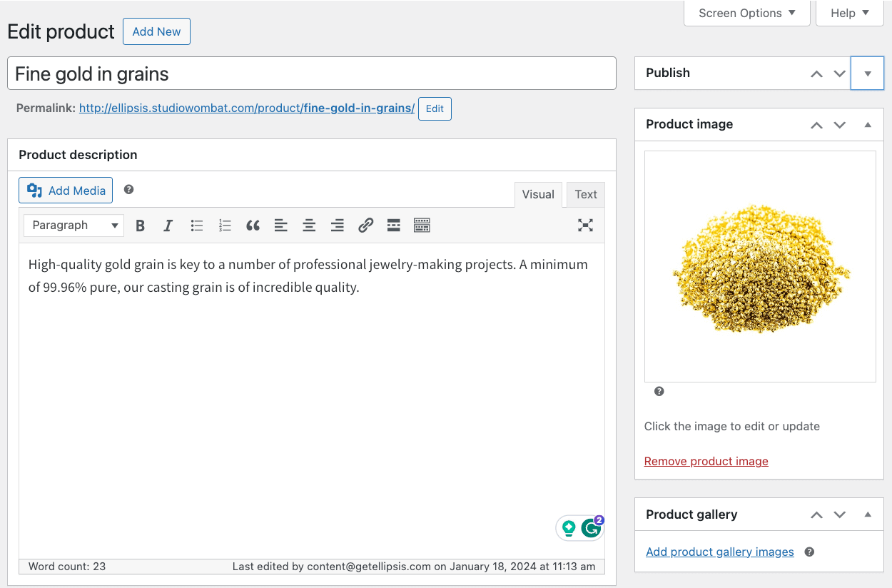892x588 pixels.
Task: Collapse the Product image panel
Action: [x=867, y=125]
